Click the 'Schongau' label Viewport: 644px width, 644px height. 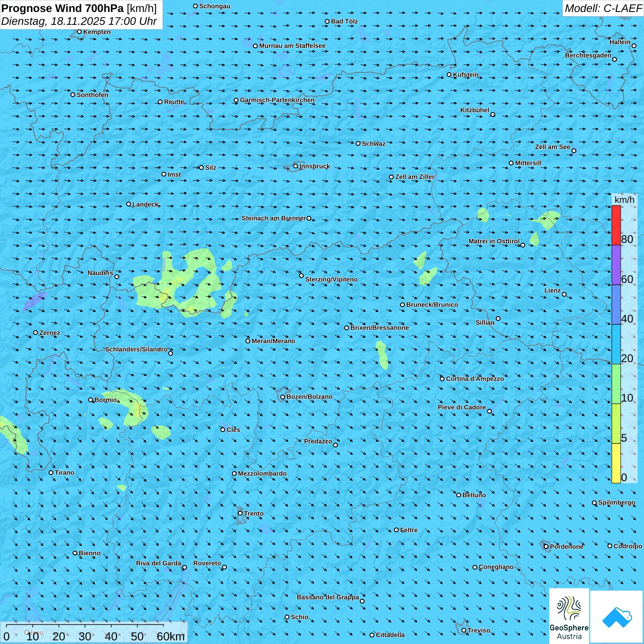[x=214, y=6]
